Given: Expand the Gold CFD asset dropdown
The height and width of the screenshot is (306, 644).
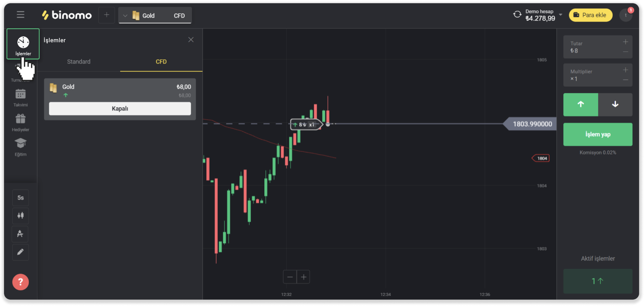Looking at the screenshot, I should coord(125,15).
